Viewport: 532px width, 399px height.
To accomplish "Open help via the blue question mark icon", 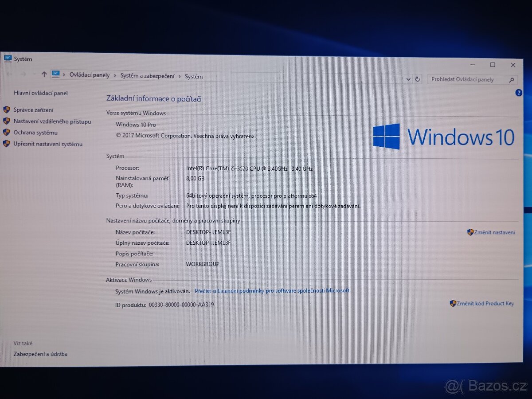I will coord(518,92).
